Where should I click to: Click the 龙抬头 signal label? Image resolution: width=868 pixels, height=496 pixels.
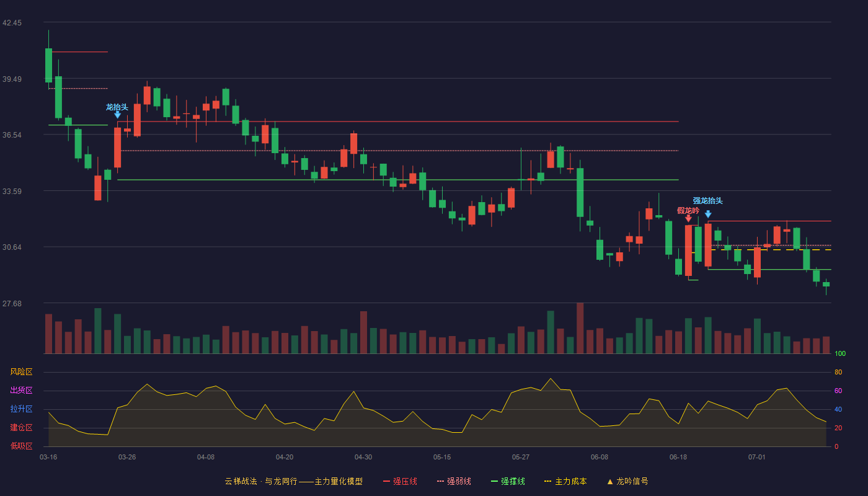pyautogui.click(x=117, y=107)
